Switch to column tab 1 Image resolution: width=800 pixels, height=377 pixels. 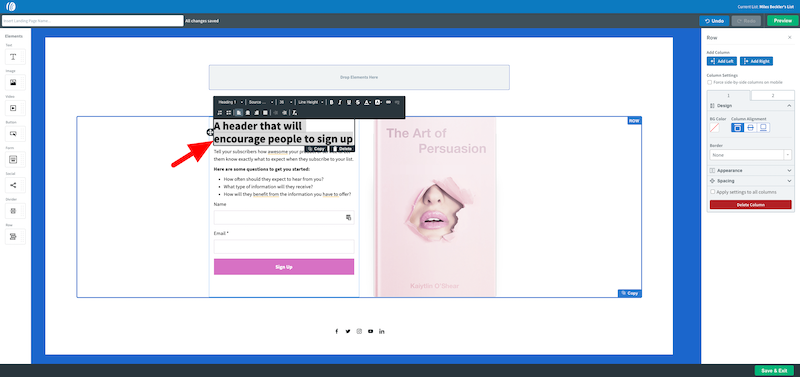(x=729, y=96)
